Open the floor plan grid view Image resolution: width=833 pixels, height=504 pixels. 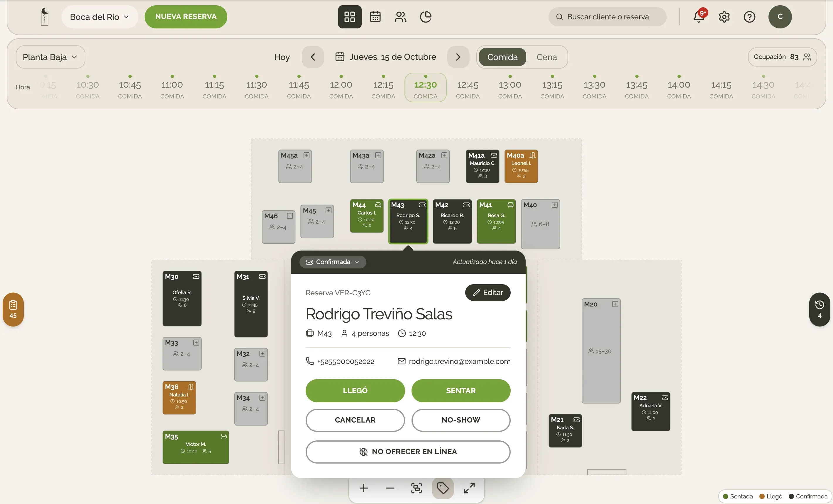(x=350, y=16)
